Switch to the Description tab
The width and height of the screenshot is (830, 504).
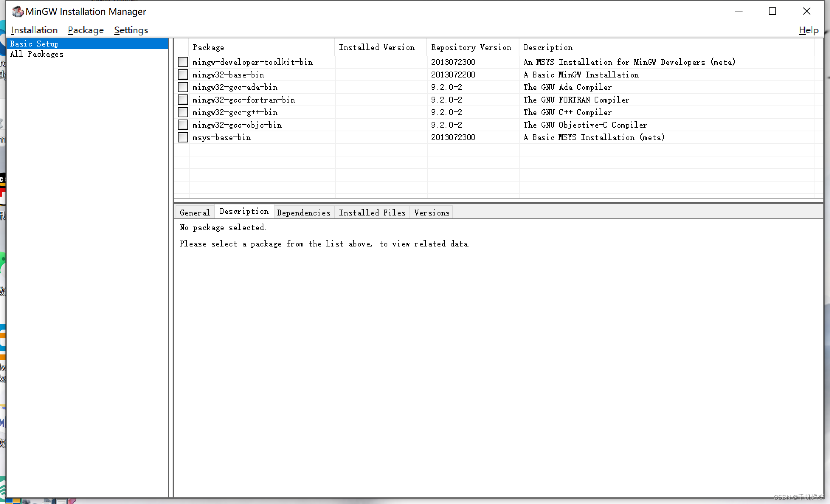point(244,211)
